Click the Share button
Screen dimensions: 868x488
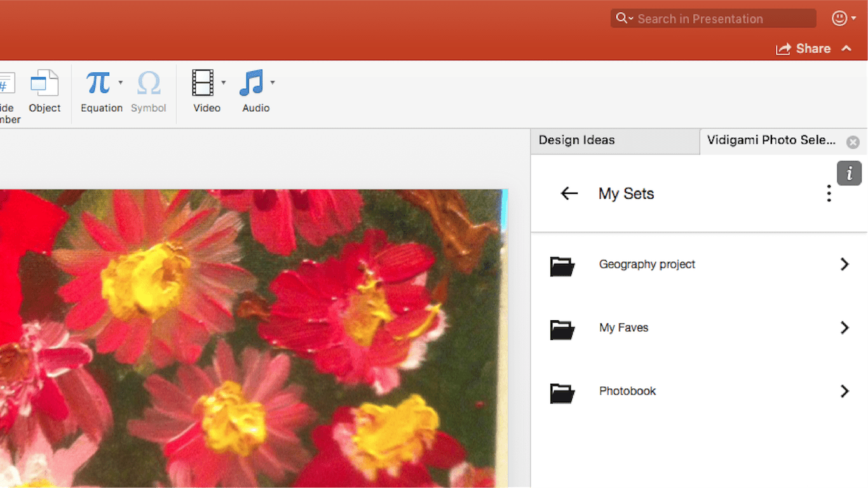(x=803, y=48)
